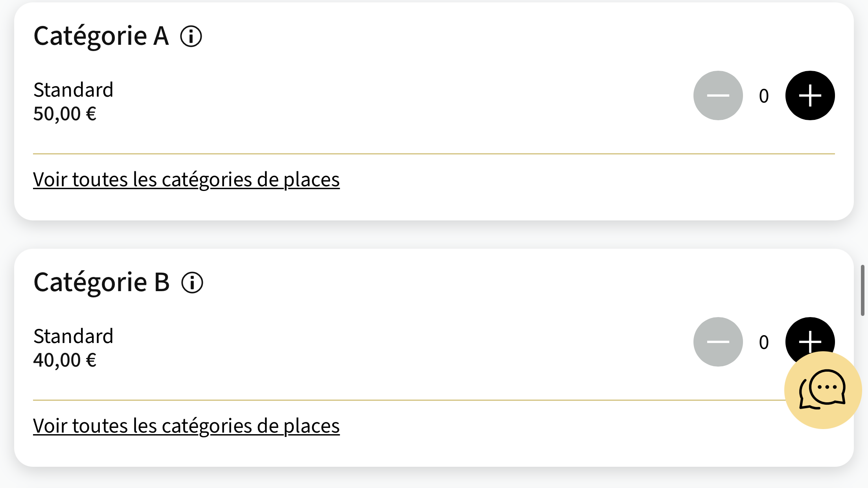
Task: Open the Catégorie A info icon
Action: pyautogui.click(x=191, y=37)
